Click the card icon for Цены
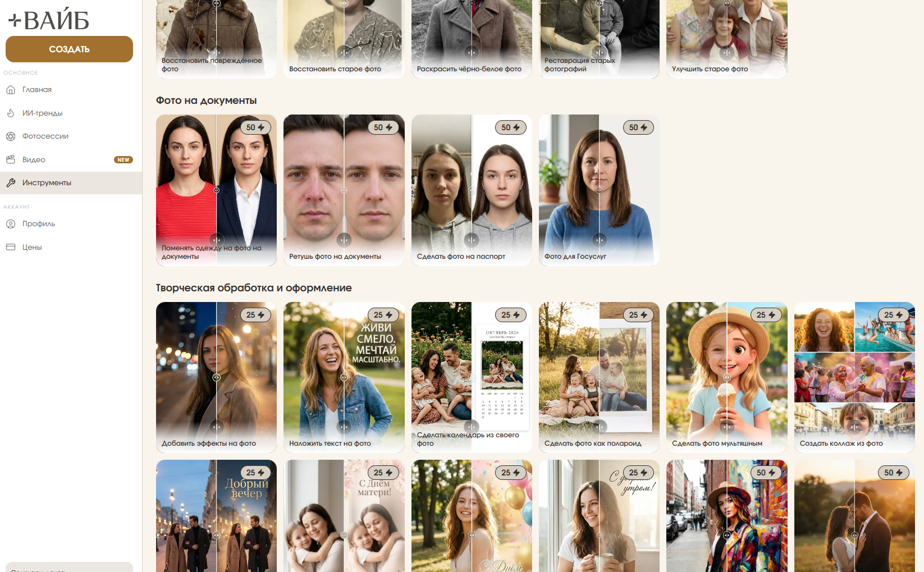Image resolution: width=924 pixels, height=572 pixels. [11, 247]
